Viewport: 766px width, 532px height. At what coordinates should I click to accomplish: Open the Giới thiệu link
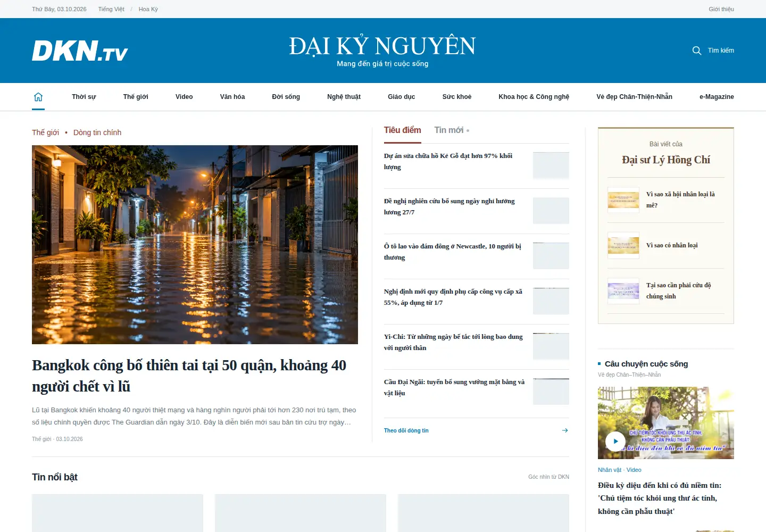721,9
